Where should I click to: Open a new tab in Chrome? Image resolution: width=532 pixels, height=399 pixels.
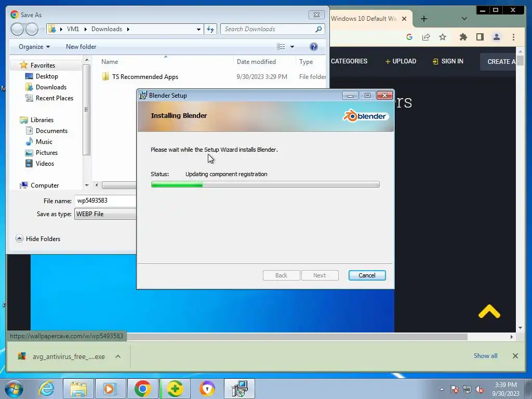[424, 19]
